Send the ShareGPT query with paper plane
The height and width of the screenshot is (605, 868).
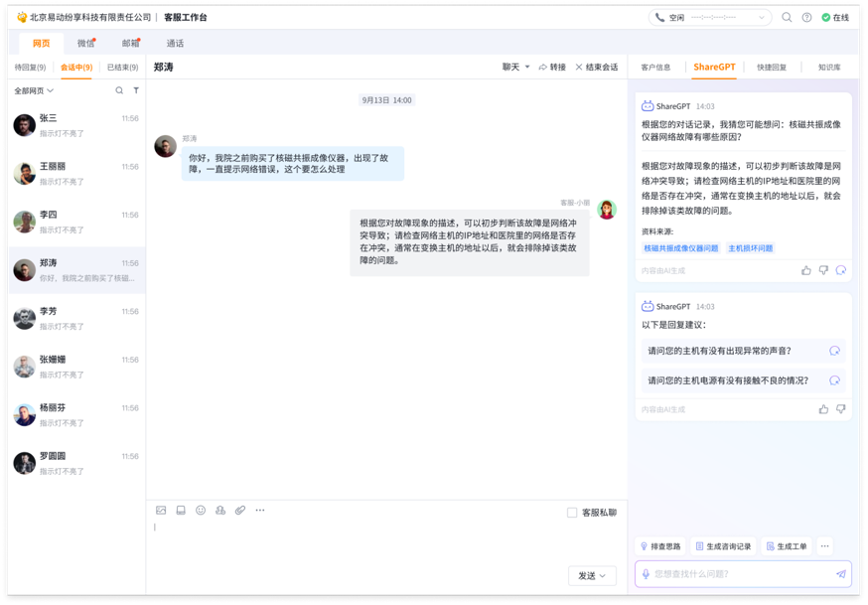point(841,574)
